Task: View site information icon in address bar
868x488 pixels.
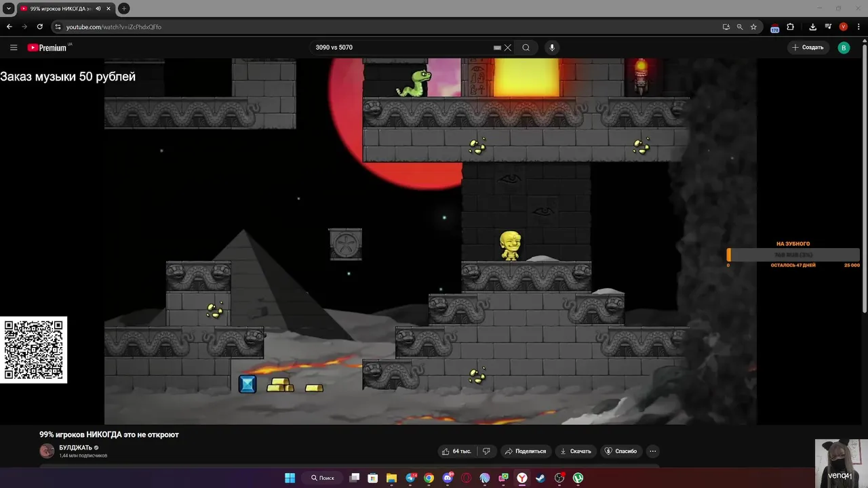Action: [58, 27]
